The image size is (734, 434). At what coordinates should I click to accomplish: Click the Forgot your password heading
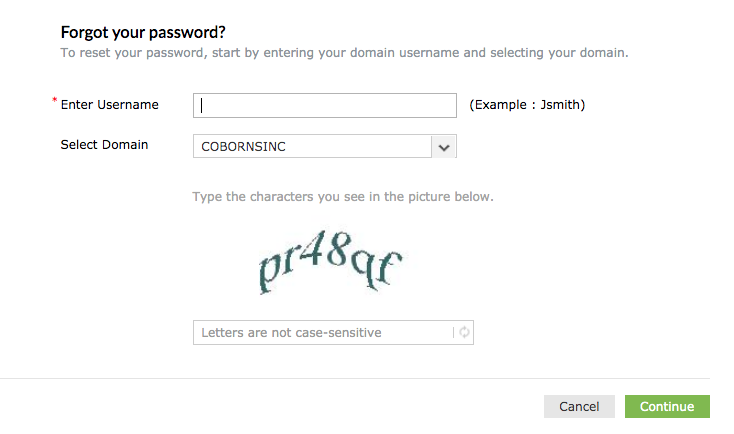143,32
